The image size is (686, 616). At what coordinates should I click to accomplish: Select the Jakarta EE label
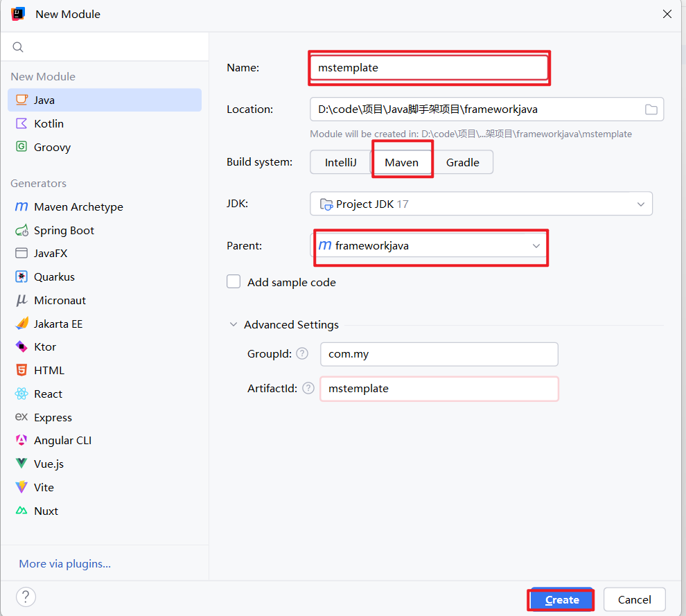coord(58,324)
